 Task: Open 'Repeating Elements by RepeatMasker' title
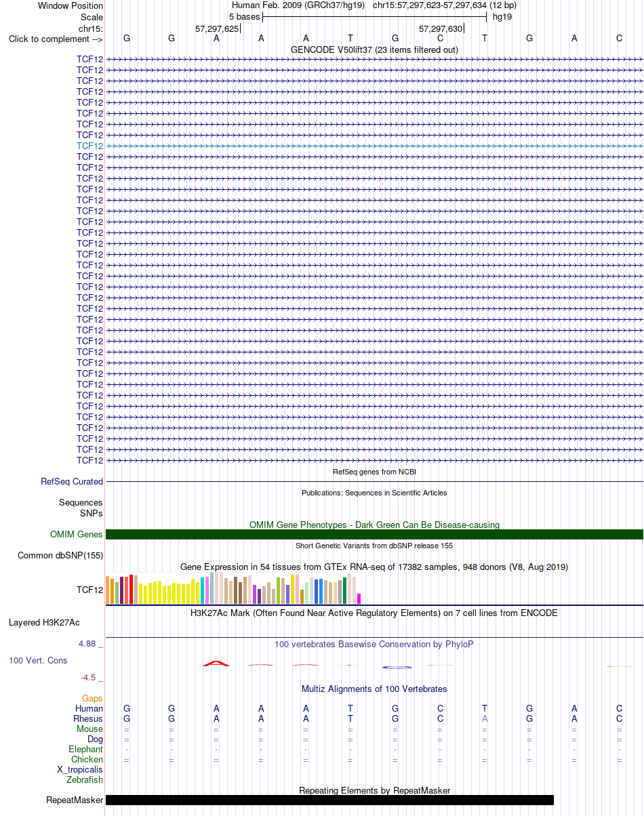374,790
